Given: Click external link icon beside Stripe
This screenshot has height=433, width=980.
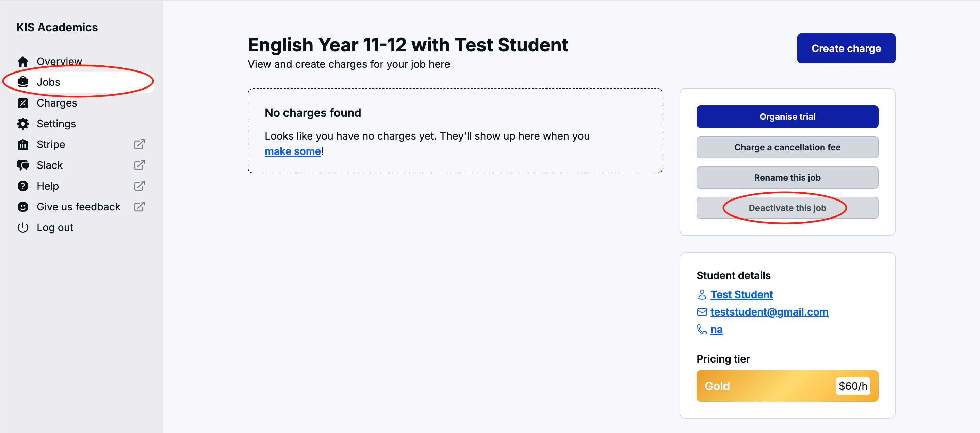Looking at the screenshot, I should [140, 145].
